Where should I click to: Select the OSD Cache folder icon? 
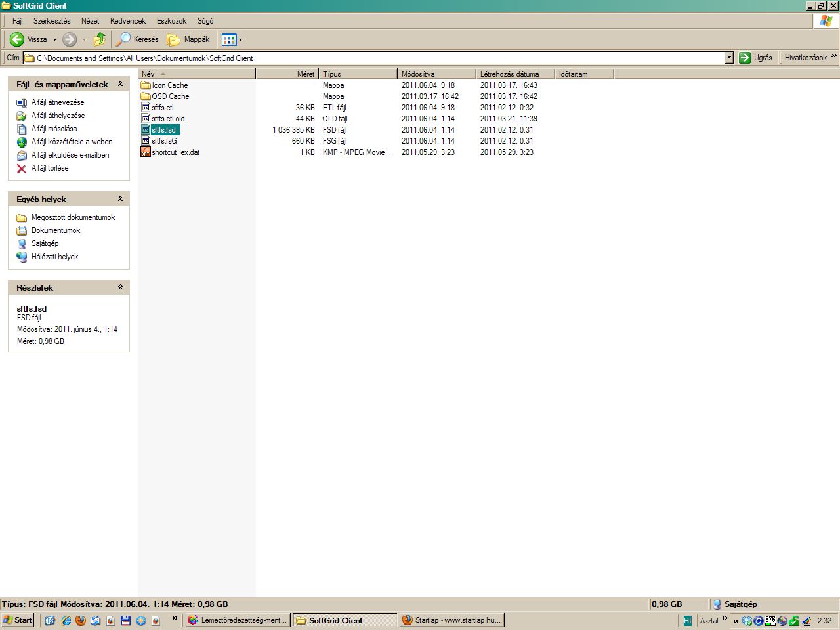tap(146, 96)
